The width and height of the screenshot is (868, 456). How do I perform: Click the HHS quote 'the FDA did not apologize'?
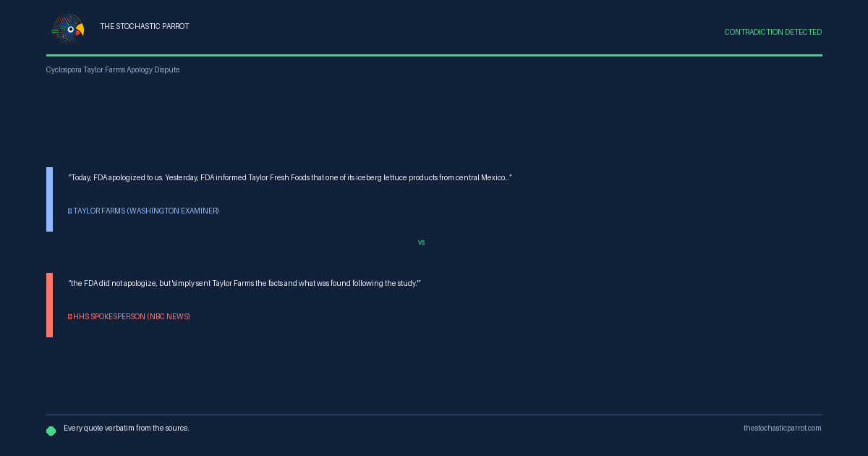click(244, 283)
